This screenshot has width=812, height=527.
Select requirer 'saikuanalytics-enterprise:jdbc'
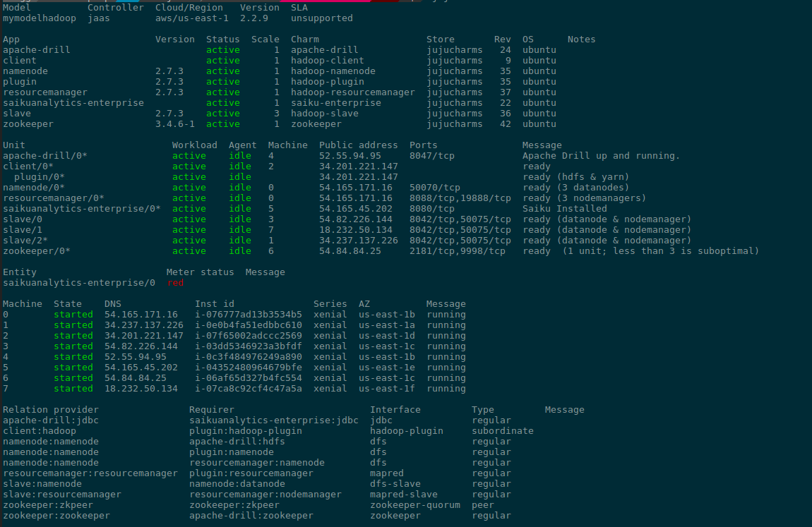pos(274,420)
